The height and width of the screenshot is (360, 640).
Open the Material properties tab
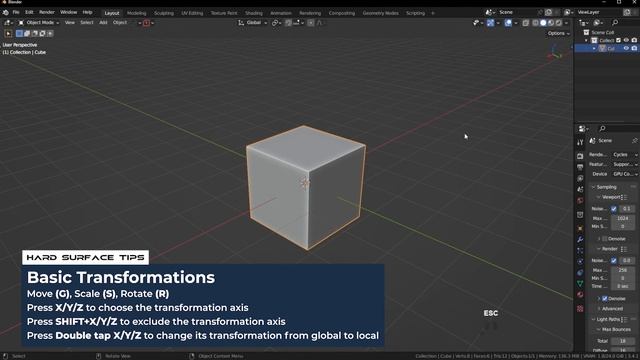coord(580,294)
